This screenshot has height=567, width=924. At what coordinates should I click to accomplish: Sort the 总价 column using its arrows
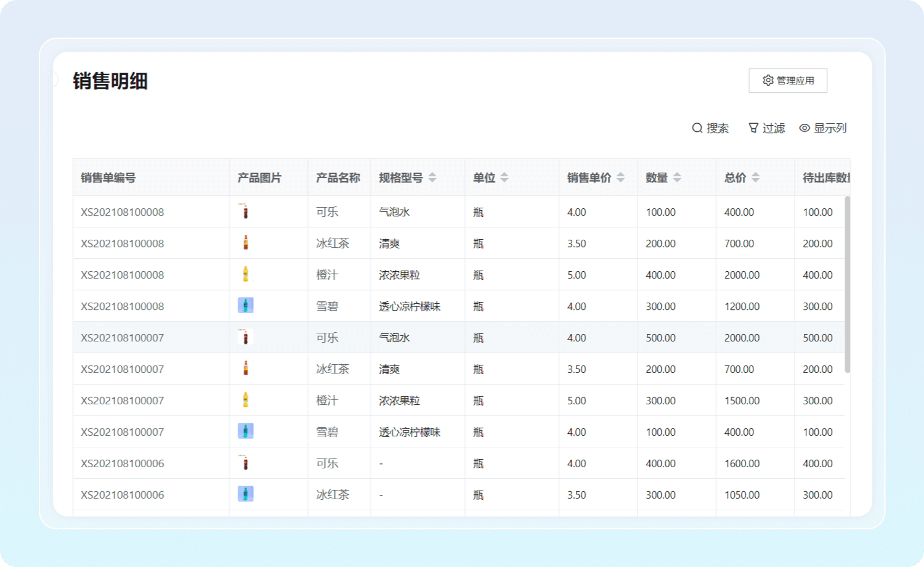[755, 177]
